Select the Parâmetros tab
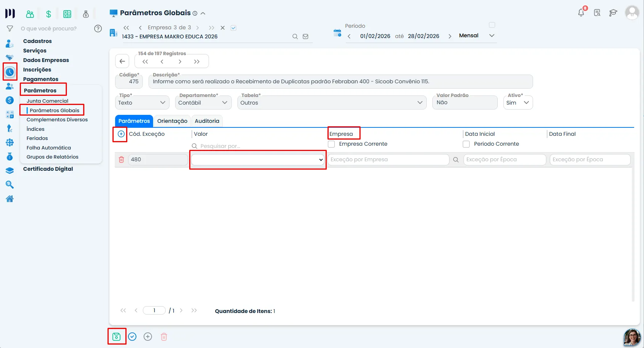 pyautogui.click(x=134, y=121)
